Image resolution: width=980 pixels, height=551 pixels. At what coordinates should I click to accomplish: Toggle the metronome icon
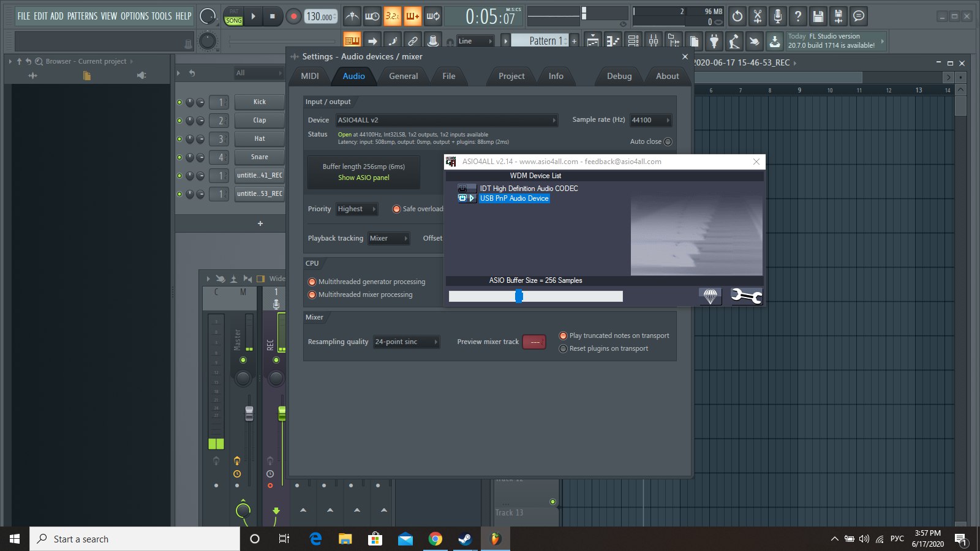[x=352, y=17]
